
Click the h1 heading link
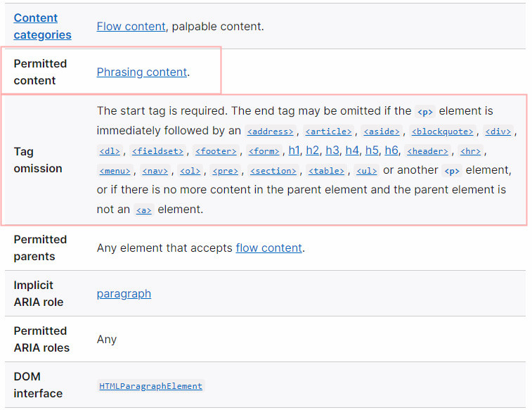[294, 150]
